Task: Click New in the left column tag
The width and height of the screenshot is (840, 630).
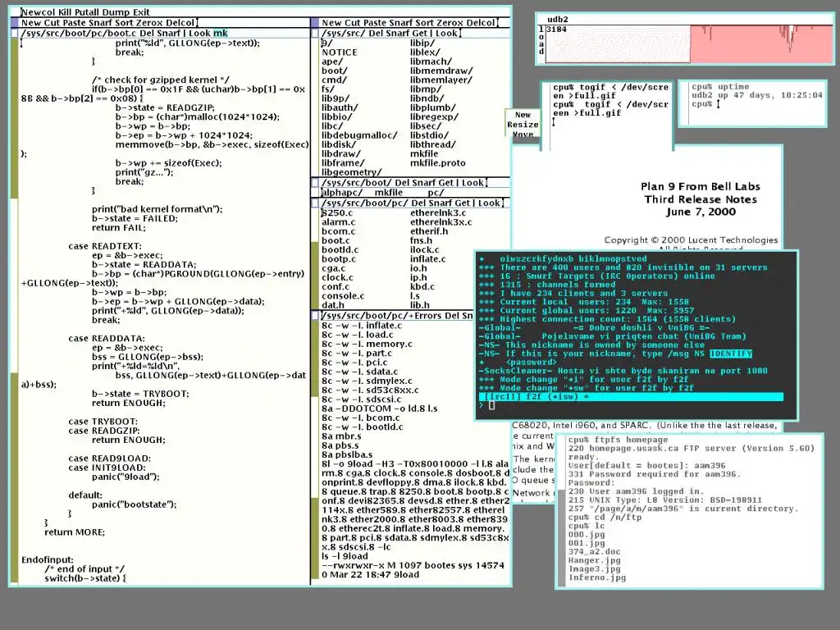Action: [x=31, y=22]
